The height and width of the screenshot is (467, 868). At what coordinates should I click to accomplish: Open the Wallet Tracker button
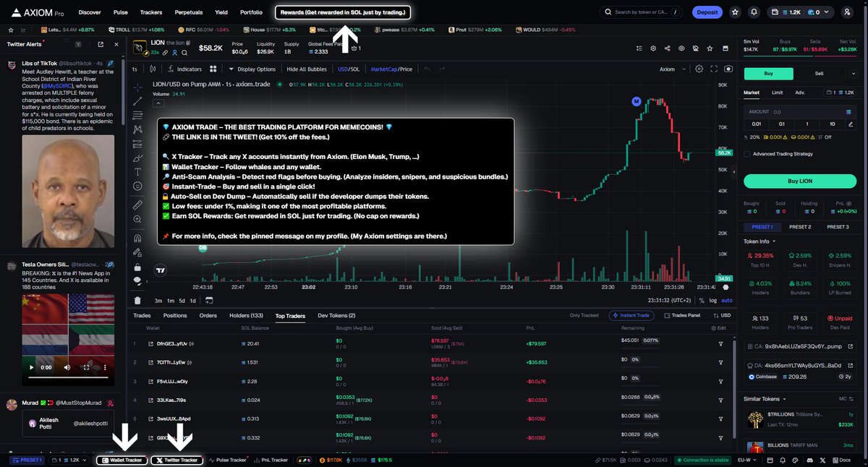pyautogui.click(x=120, y=460)
